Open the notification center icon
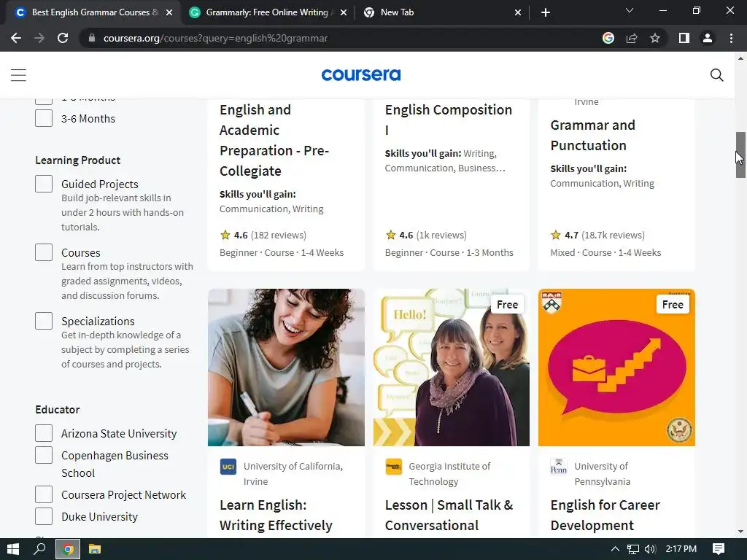 (x=719, y=549)
